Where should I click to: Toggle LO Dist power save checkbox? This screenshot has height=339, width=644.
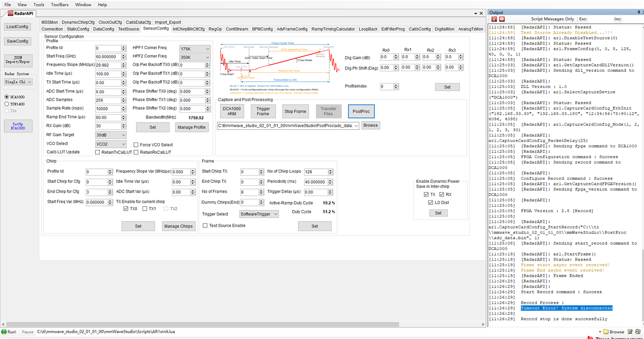coord(430,202)
